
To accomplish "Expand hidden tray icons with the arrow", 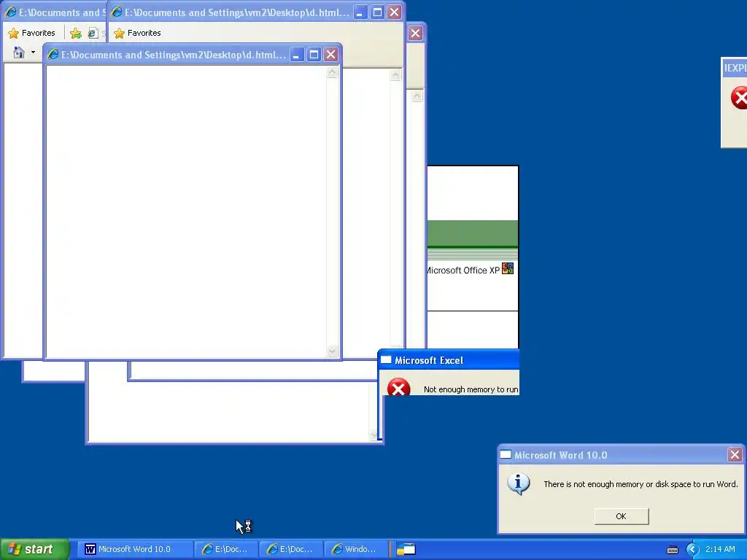I will 692,550.
